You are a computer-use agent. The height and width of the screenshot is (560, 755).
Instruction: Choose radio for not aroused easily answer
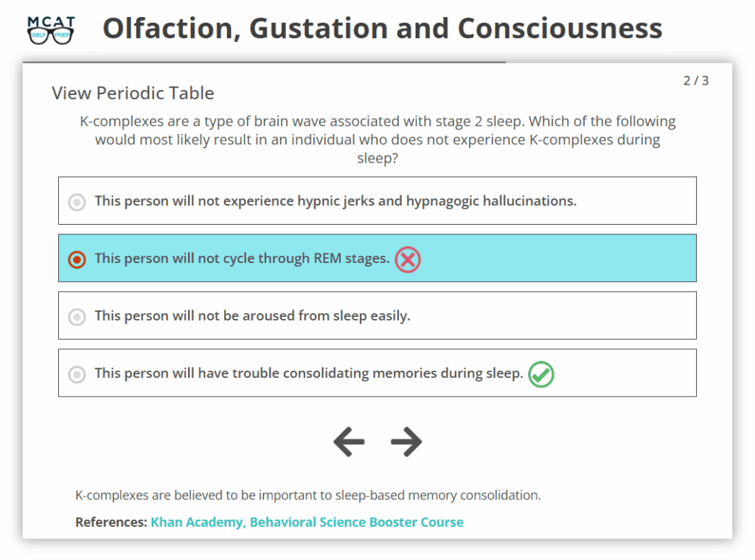tap(77, 317)
